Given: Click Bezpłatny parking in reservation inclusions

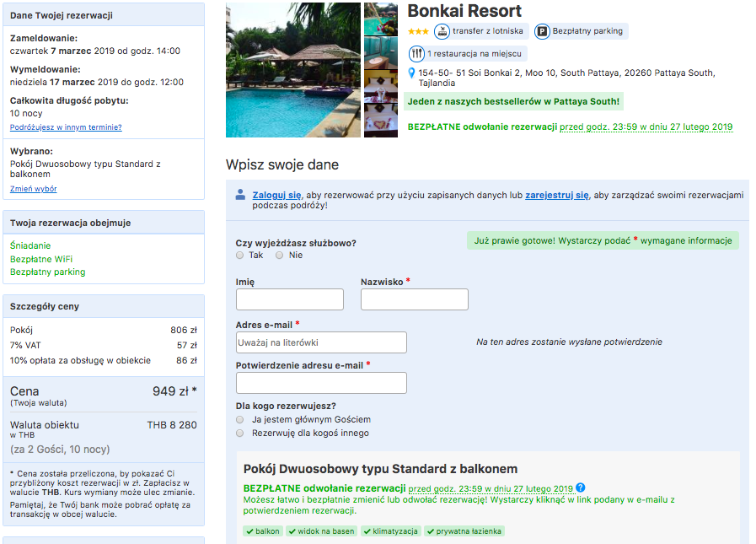Looking at the screenshot, I should tap(48, 272).
